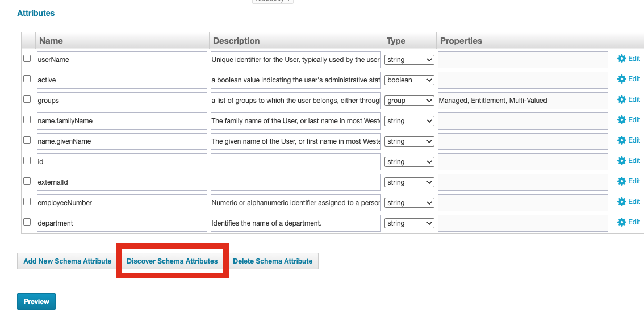644x317 pixels.
Task: Click gear icon for name.givenName attribute
Action: click(x=621, y=140)
